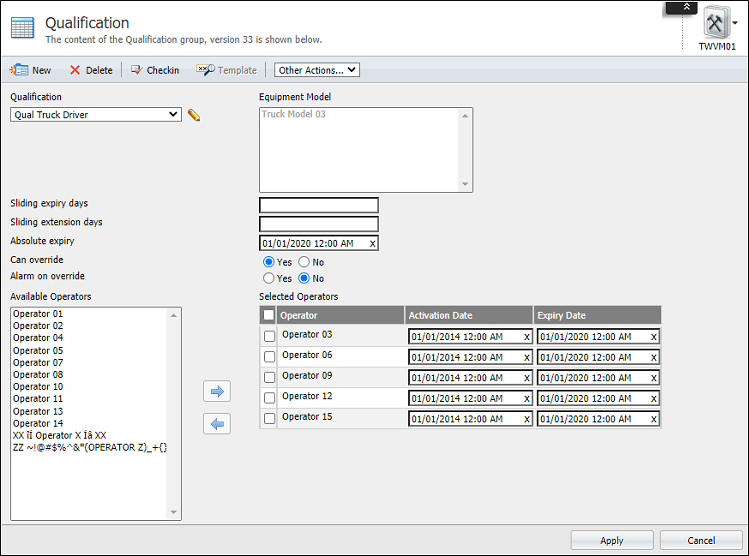This screenshot has height=556, width=749.
Task: Check the Operator 09 row checkbox
Action: click(x=269, y=377)
